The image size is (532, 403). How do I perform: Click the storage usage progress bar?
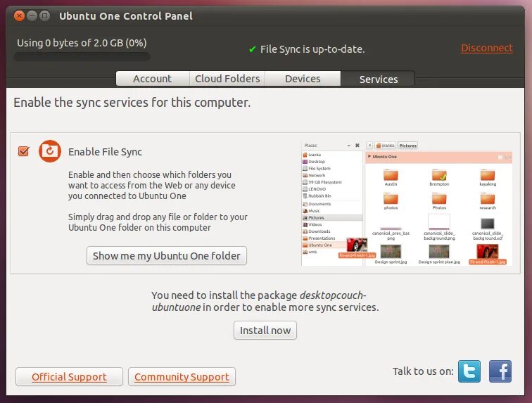(82, 57)
